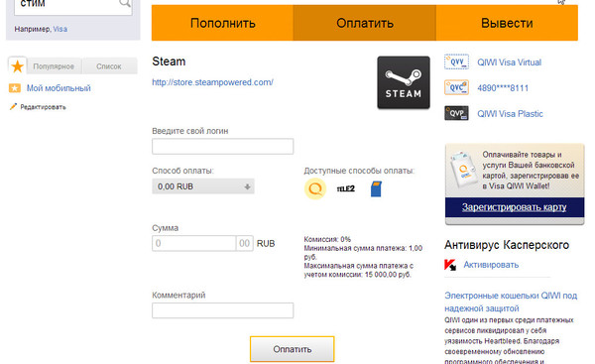Focus the login input field
The height and width of the screenshot is (364, 595).
click(223, 146)
